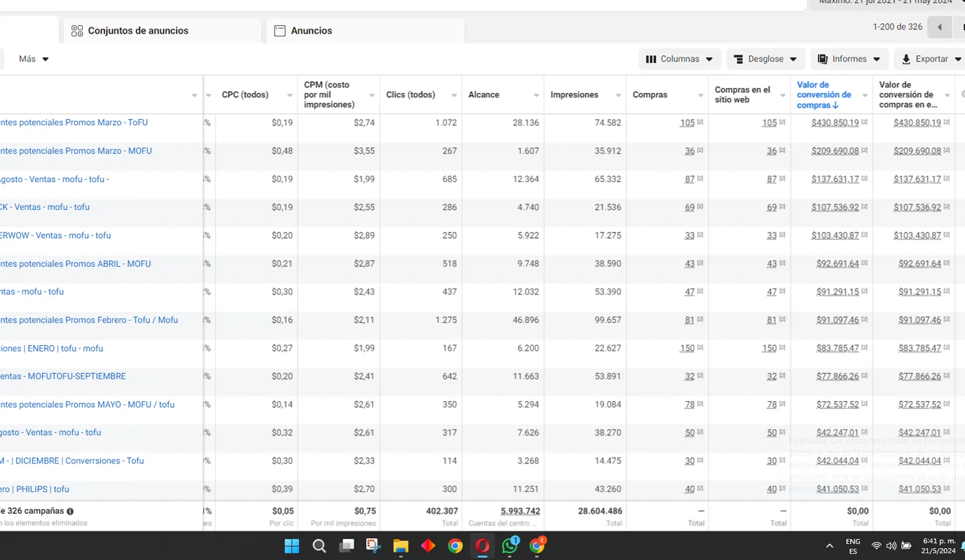Click the taskbar Search magnifier icon
The image size is (965, 560).
tap(319, 546)
